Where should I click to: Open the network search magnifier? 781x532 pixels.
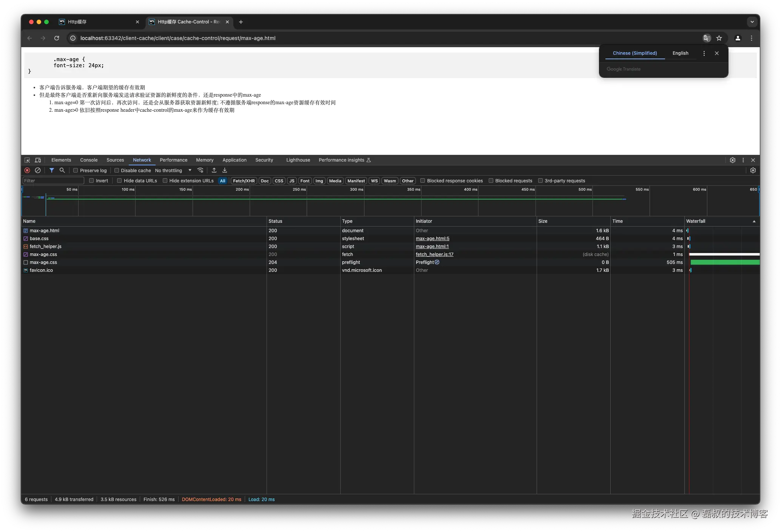pyautogui.click(x=62, y=170)
